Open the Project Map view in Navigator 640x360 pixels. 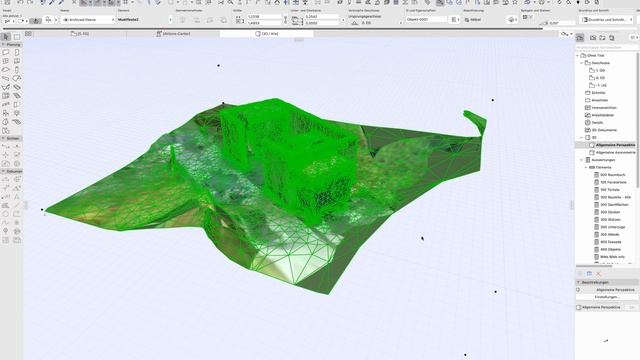coord(580,38)
